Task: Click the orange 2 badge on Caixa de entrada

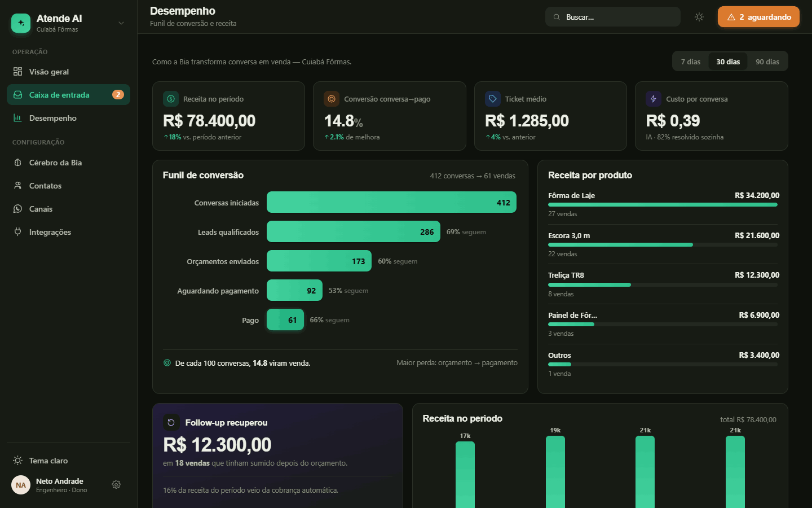Action: tap(118, 95)
